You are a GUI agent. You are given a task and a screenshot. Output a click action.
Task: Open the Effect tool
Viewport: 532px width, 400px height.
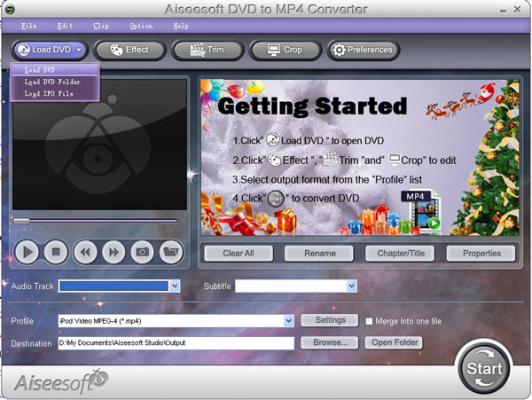(x=129, y=50)
